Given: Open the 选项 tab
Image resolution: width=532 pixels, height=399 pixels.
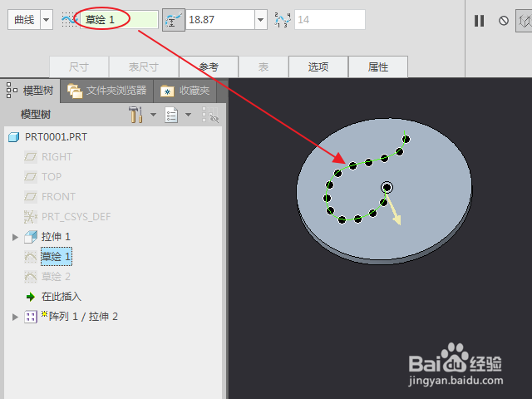Looking at the screenshot, I should point(318,66).
